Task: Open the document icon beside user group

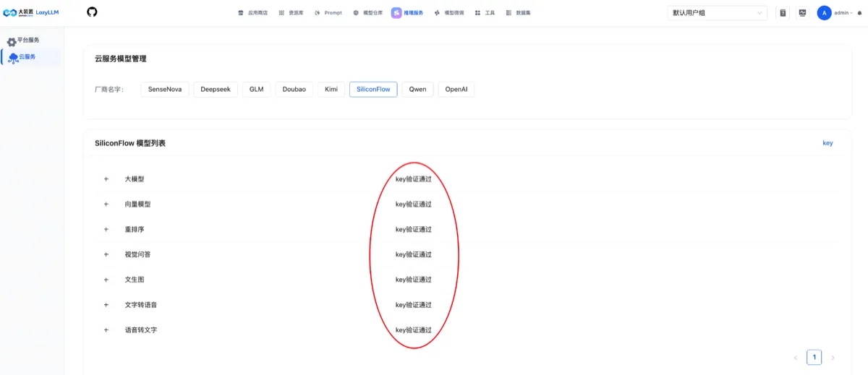Action: (783, 13)
